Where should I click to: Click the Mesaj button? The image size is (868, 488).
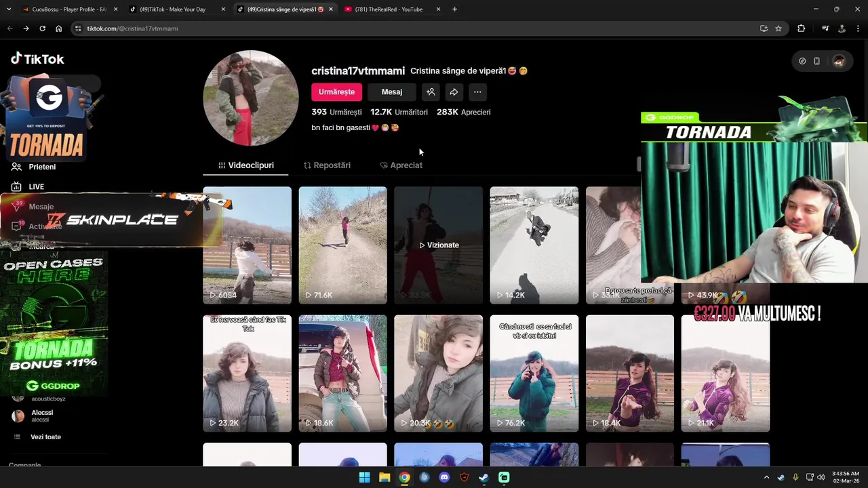(x=392, y=92)
